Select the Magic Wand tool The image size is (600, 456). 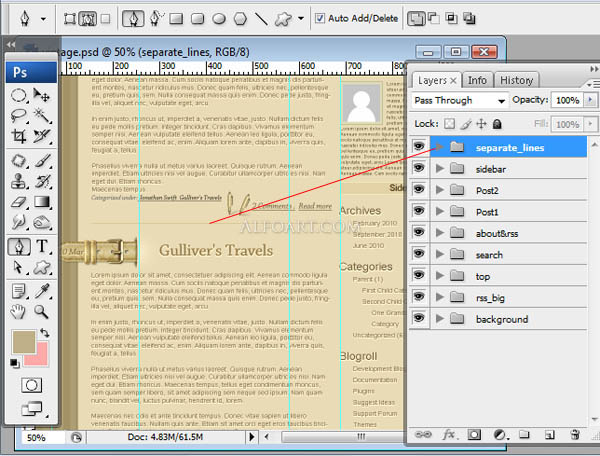pyautogui.click(x=42, y=116)
